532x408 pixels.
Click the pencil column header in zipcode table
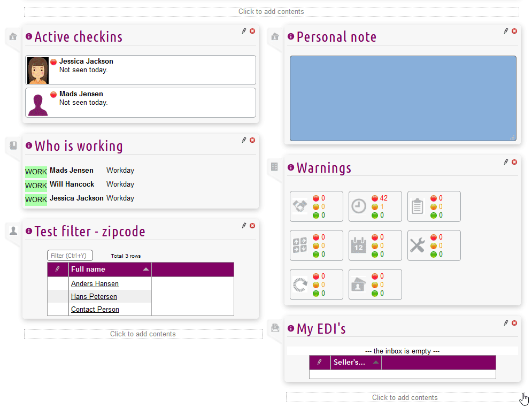pos(58,269)
